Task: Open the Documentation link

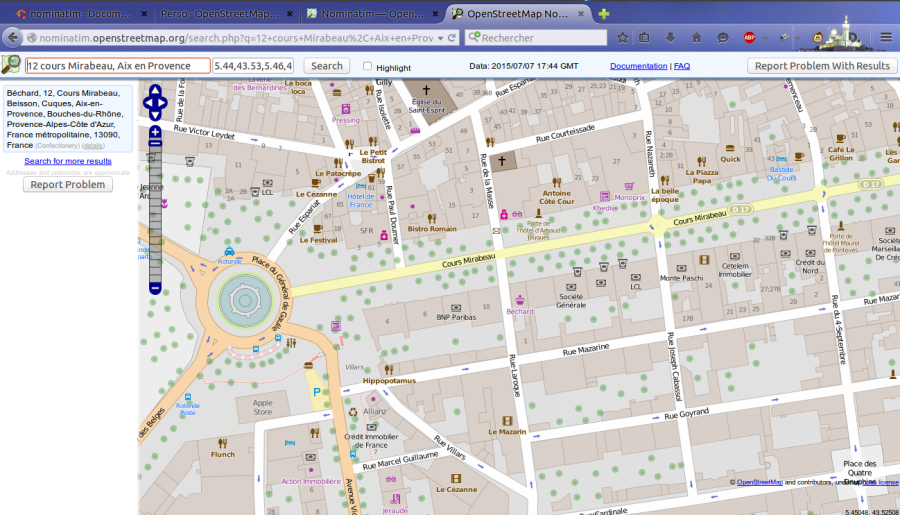Action: click(x=638, y=66)
